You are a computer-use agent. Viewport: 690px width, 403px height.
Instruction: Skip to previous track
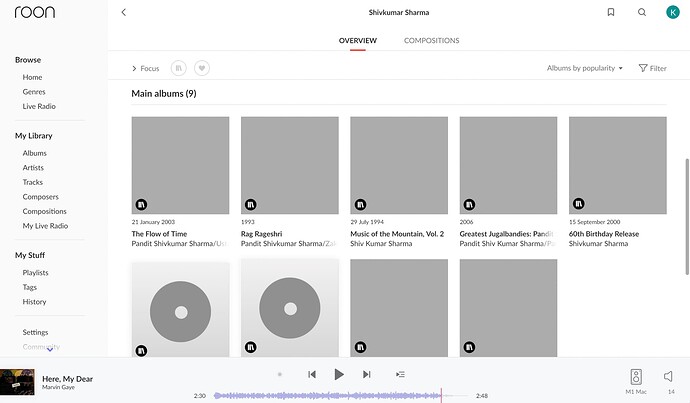click(312, 374)
